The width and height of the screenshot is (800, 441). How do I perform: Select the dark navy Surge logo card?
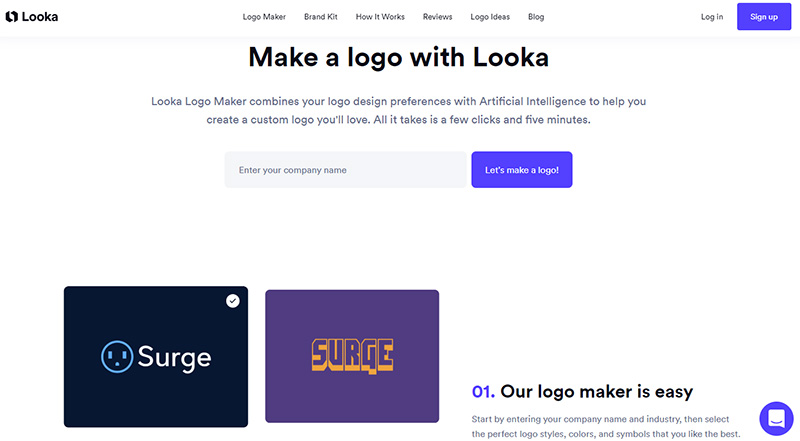[156, 357]
